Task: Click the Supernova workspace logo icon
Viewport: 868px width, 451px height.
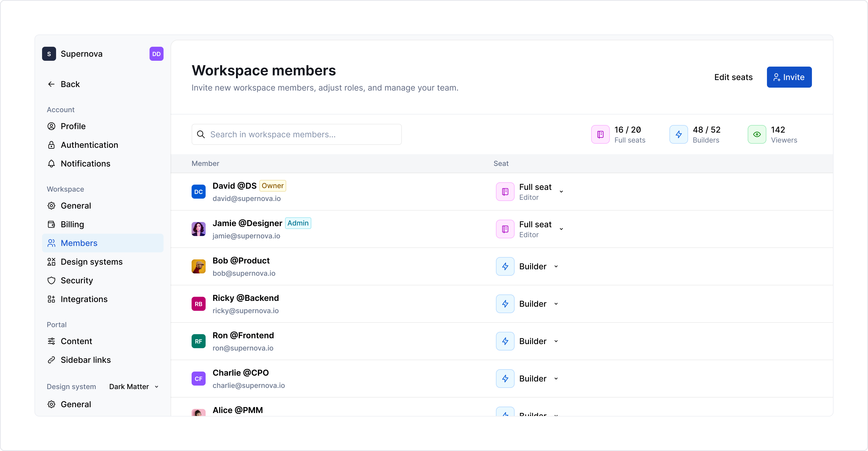Action: pos(49,54)
